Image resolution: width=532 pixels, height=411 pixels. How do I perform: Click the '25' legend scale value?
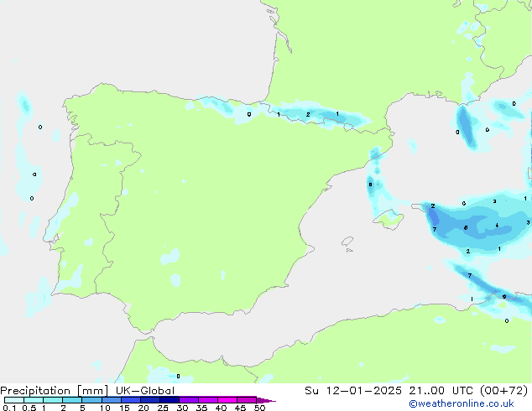[x=163, y=408]
